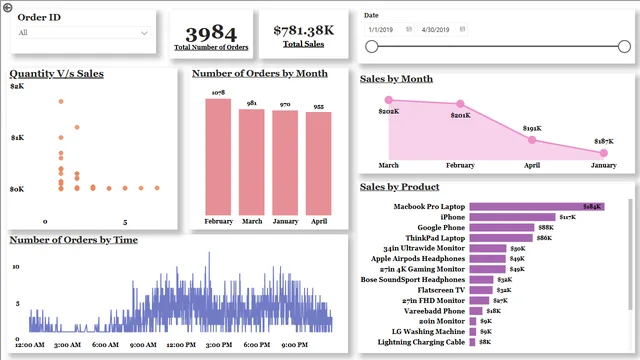Click the Bose SoundSport Headphones bar
The image size is (640, 360).
click(481, 280)
